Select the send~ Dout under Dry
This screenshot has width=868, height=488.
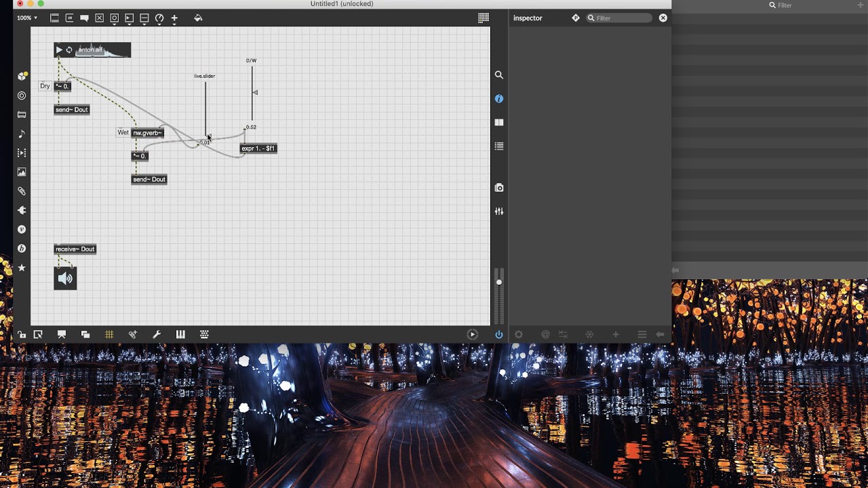pyautogui.click(x=71, y=110)
